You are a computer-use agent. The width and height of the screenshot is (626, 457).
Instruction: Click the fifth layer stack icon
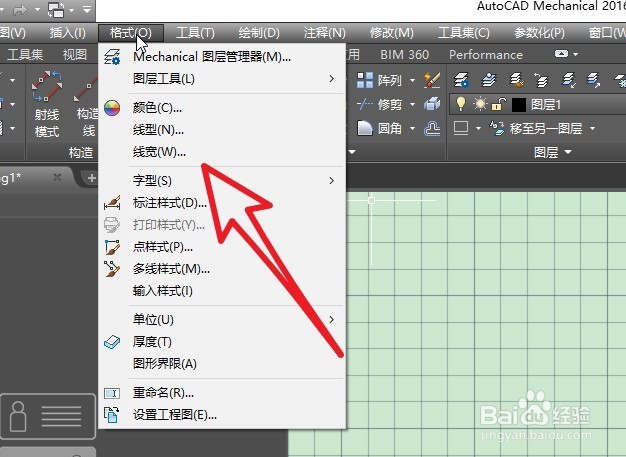568,80
